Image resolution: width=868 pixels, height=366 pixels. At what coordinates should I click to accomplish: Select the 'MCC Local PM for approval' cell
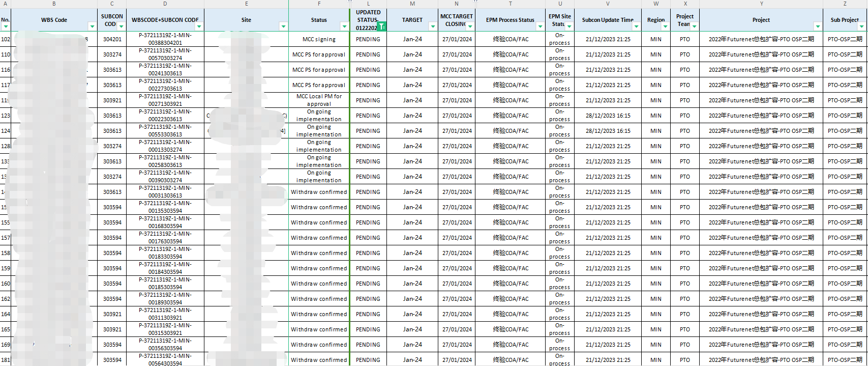(319, 100)
